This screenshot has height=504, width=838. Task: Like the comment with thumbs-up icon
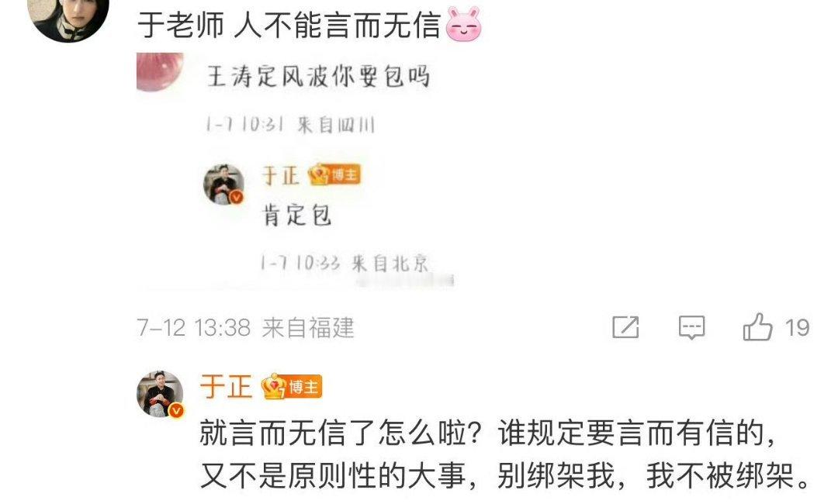[x=758, y=326]
